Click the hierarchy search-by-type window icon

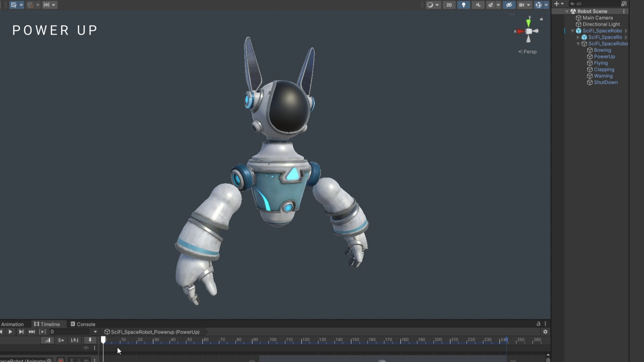coord(624,4)
